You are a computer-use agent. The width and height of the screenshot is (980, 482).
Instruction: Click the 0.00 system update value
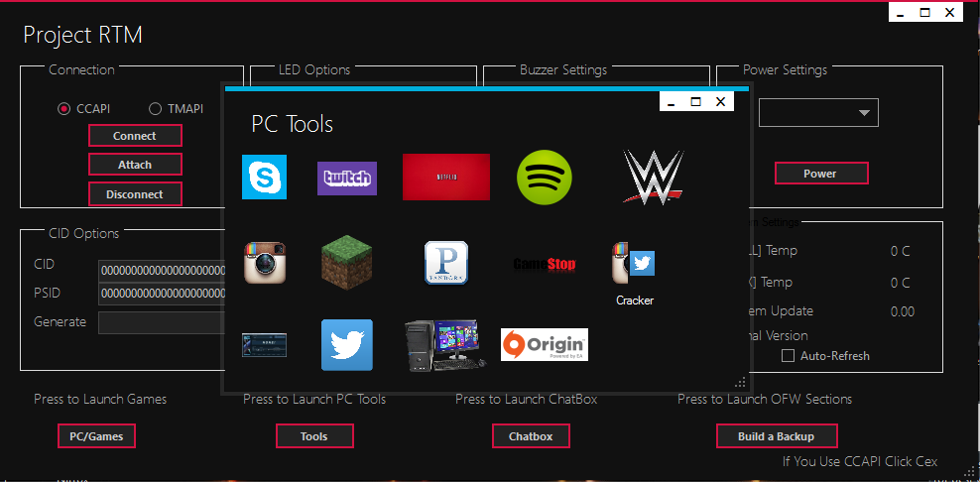[x=902, y=311]
